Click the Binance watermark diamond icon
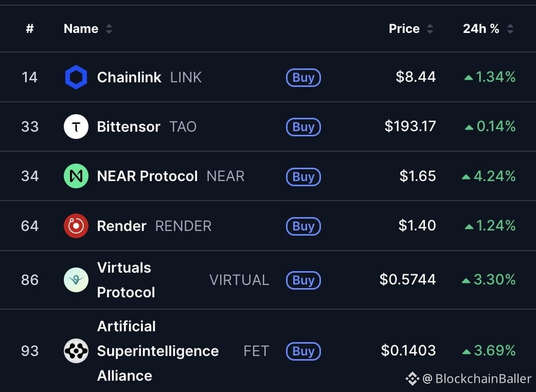536x392 pixels. [x=412, y=378]
